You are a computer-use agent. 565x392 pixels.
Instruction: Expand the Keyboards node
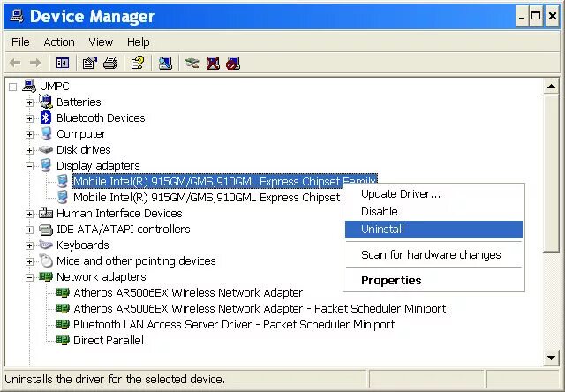click(29, 245)
